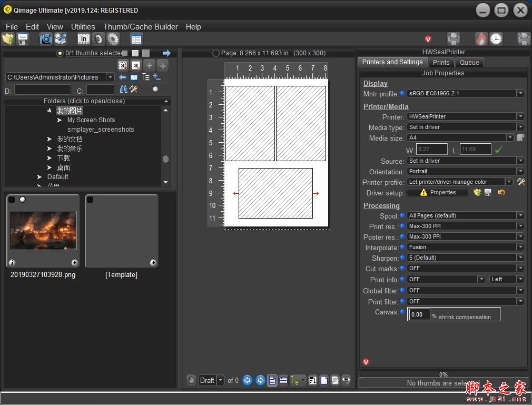This screenshot has width=532, height=405.
Task: Click the driver setup Properties button
Action: pyautogui.click(x=438, y=193)
